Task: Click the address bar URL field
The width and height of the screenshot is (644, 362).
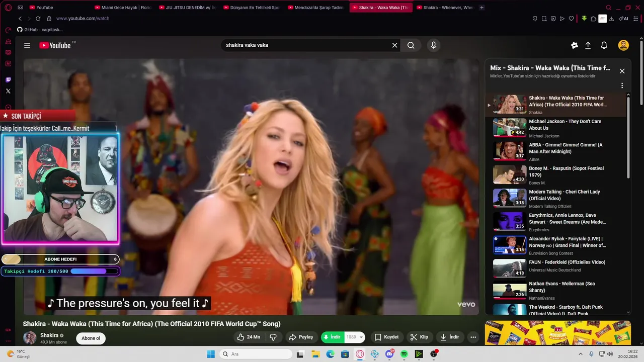Action: [x=287, y=19]
